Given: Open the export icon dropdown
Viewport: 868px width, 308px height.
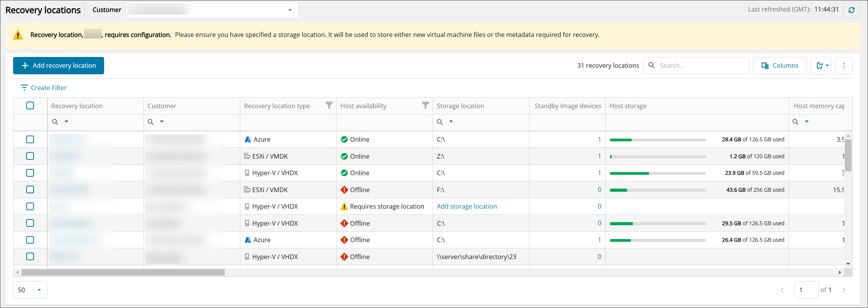Looking at the screenshot, I should click(821, 65).
